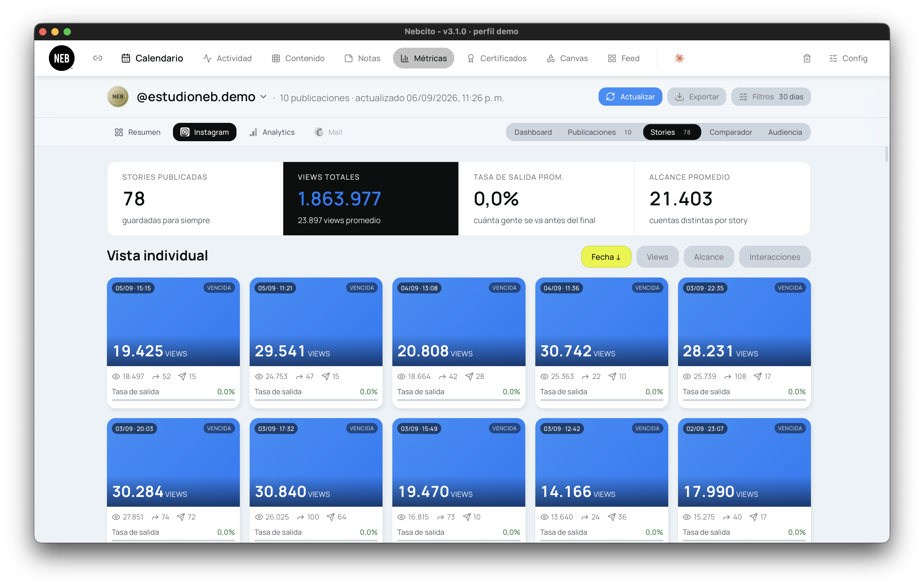Click the exit rate bar of 03/09 · 22:35 story
The width and height of the screenshot is (924, 588).
tap(744, 400)
